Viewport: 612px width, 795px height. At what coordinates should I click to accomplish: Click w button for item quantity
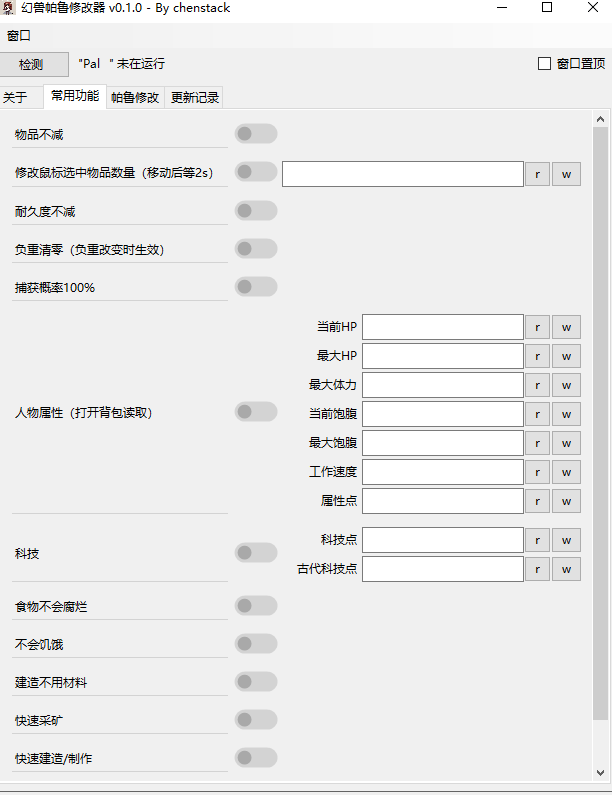click(x=566, y=174)
